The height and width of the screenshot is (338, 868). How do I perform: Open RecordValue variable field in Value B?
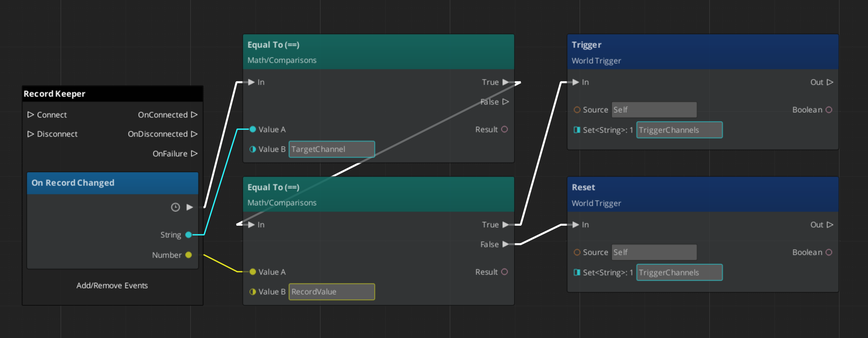(331, 292)
